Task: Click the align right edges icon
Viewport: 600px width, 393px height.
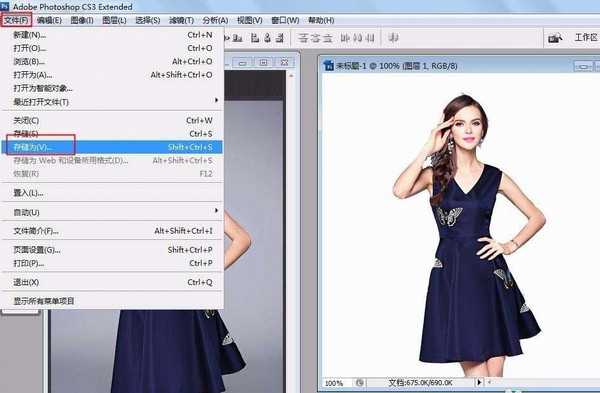Action: (x=280, y=38)
